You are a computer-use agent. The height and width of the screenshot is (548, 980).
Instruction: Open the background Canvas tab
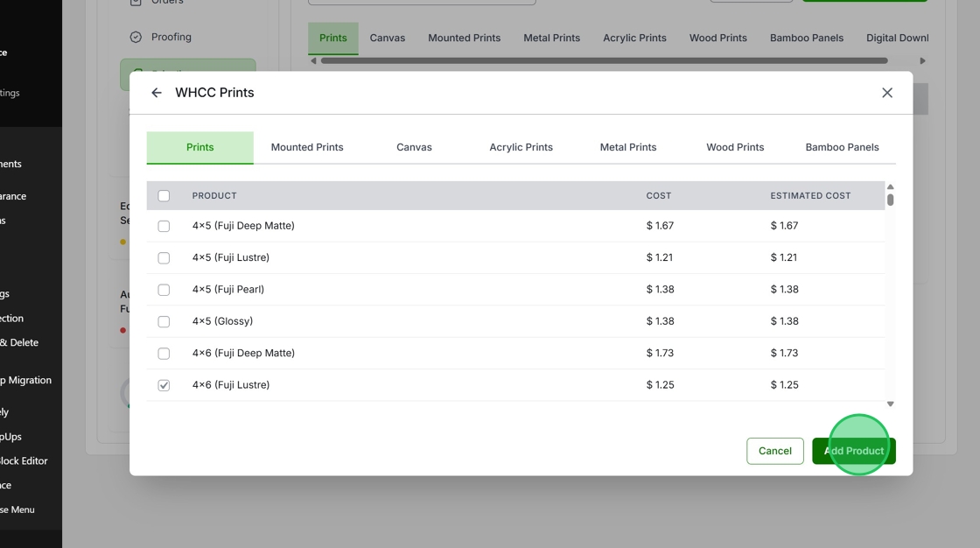388,39
